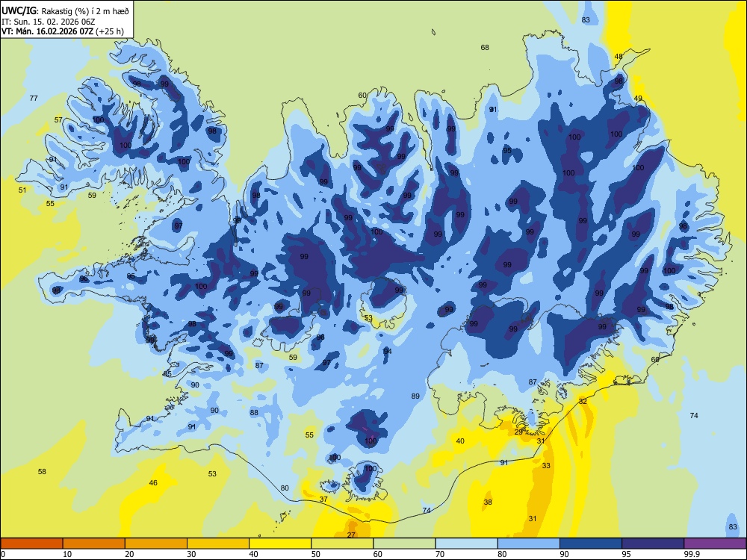The image size is (747, 560).
Task: Click the humidity value '33' off the southeast coast
Action: [546, 465]
